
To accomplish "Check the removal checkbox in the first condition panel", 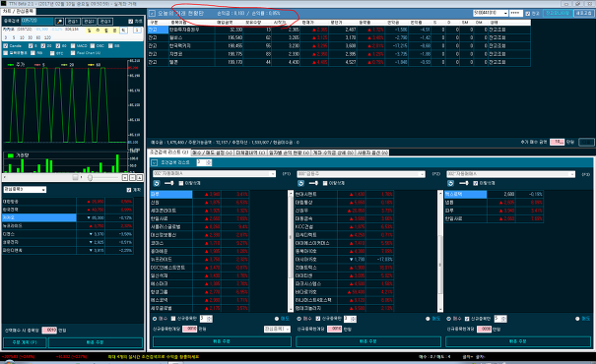I will 181,183.
